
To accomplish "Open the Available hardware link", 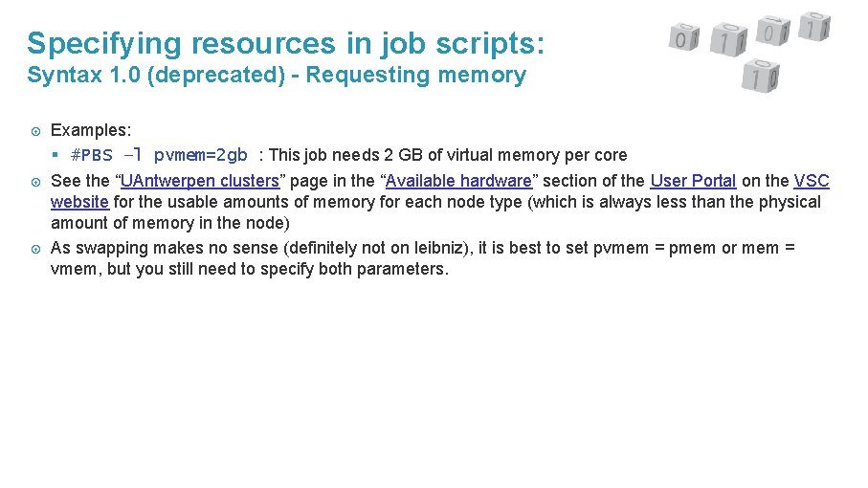I will (459, 181).
